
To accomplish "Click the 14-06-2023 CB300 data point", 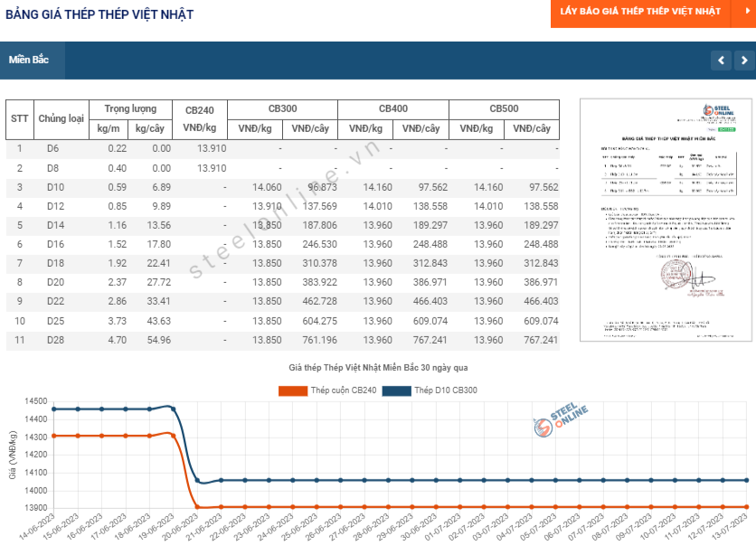I will point(54,409).
